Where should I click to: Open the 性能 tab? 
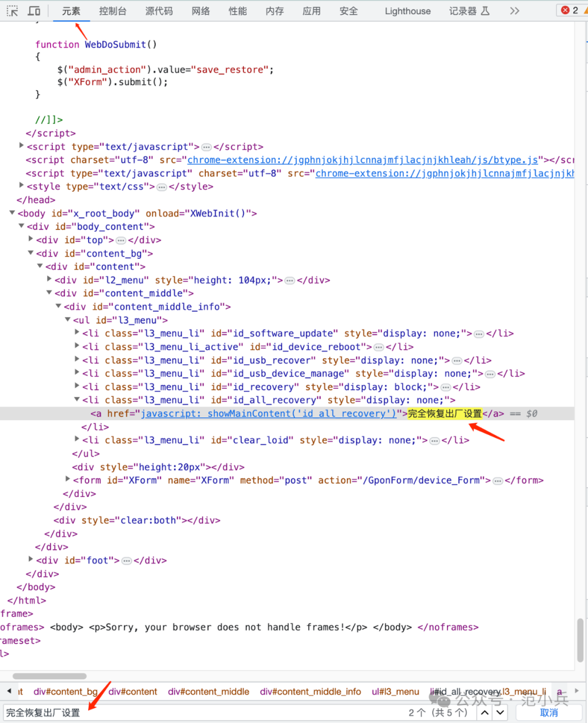(238, 11)
